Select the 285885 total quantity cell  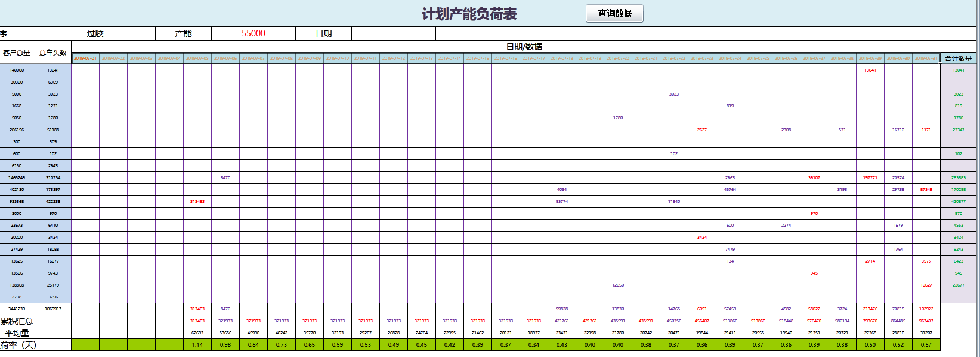coord(958,178)
